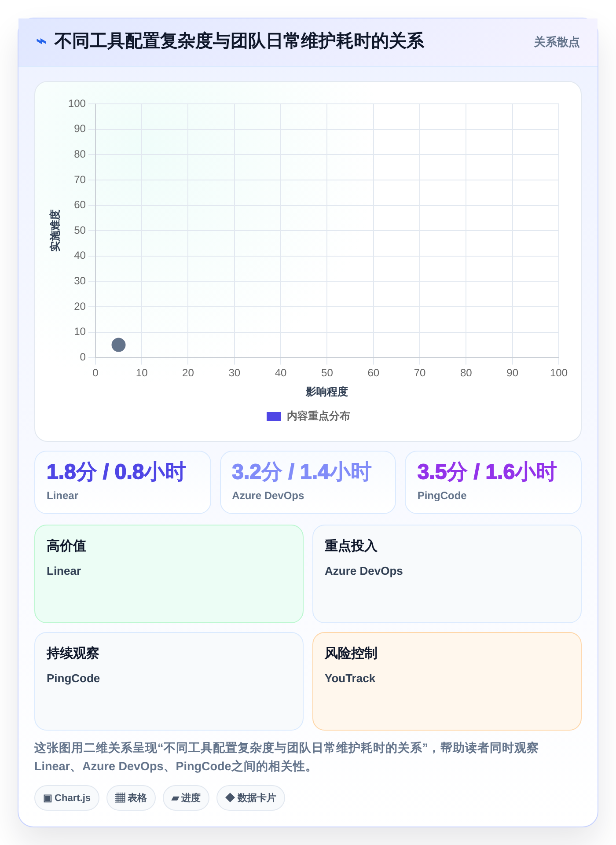
Task: Open the 持续观察 quadrant card
Action: [169, 681]
